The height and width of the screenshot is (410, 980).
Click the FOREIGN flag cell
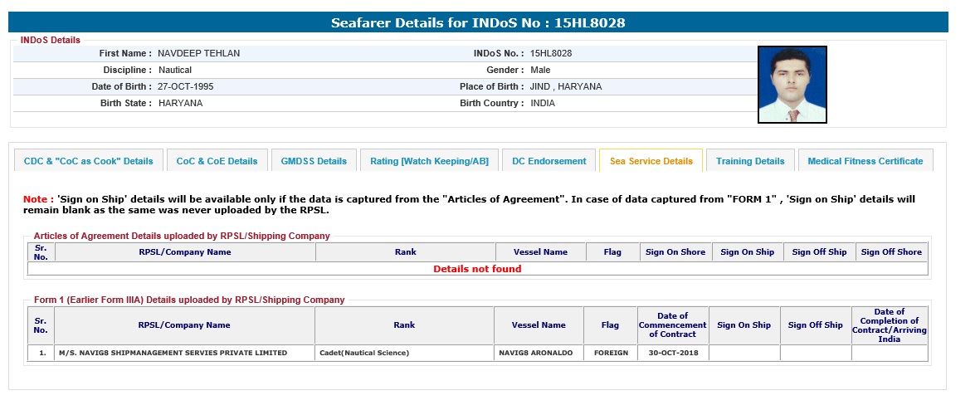click(610, 353)
